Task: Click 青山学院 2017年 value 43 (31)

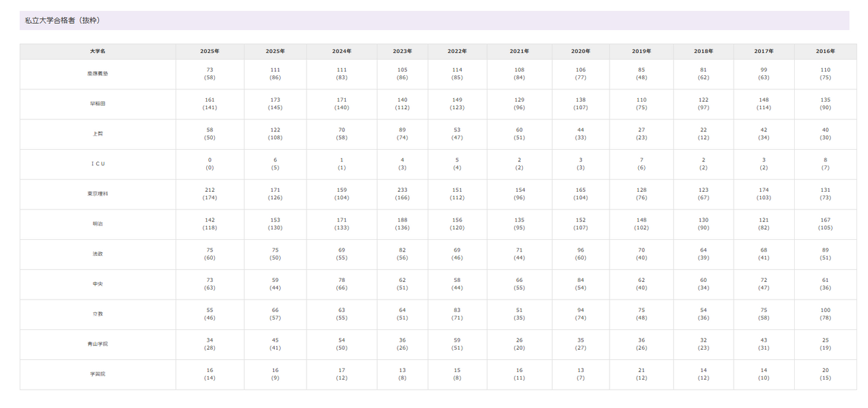Action: coord(764,344)
